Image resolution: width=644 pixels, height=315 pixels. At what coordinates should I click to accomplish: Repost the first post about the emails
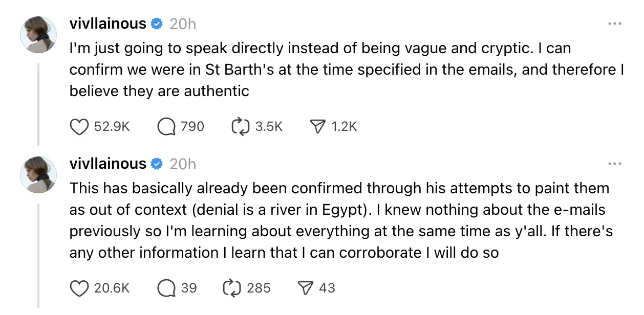pyautogui.click(x=241, y=126)
